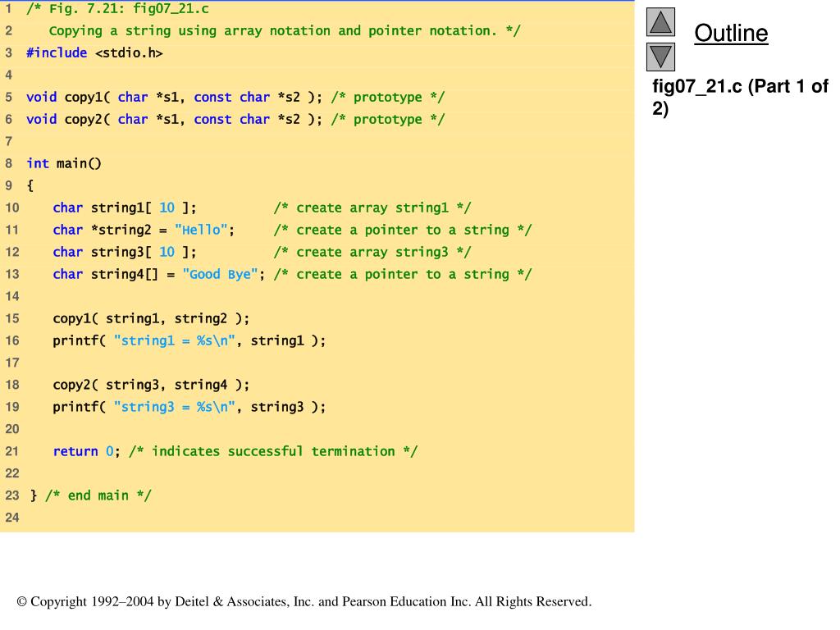Click the "Good Bye" string literal
The height and width of the screenshot is (630, 840).
click(x=220, y=274)
